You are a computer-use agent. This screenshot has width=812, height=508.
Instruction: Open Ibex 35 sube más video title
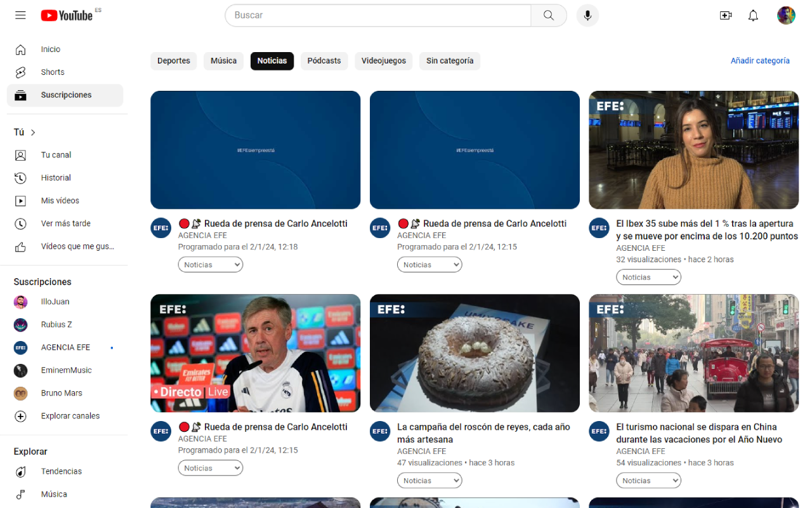(x=707, y=230)
